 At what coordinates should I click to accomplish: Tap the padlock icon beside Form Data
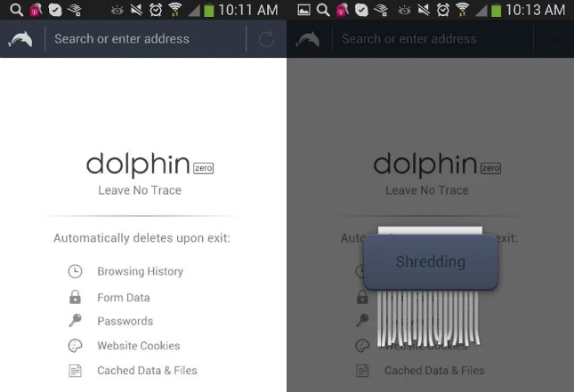point(75,297)
